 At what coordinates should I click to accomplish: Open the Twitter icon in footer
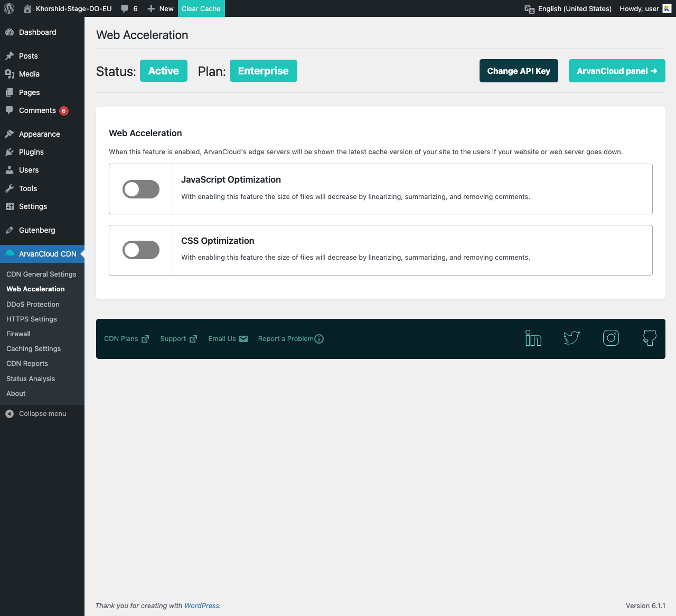[x=572, y=338]
